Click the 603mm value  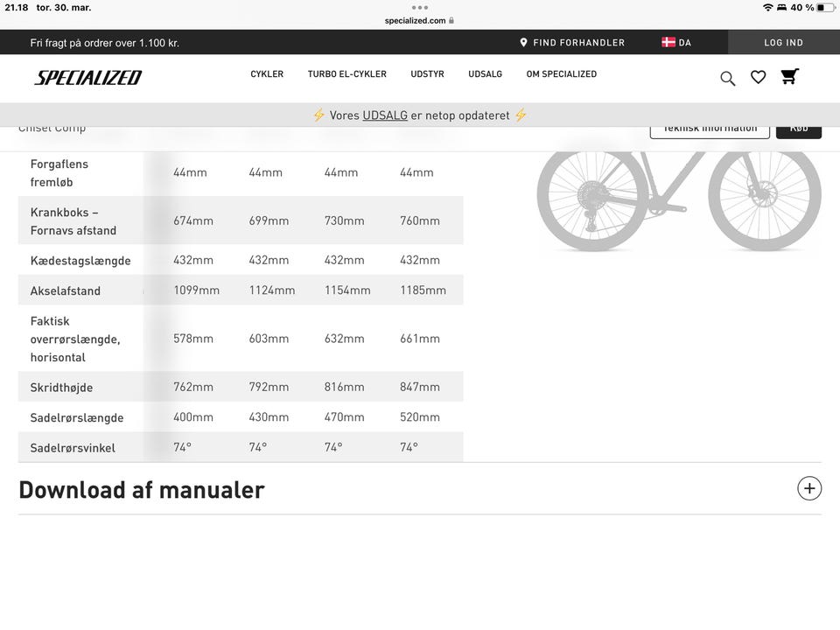click(x=269, y=339)
